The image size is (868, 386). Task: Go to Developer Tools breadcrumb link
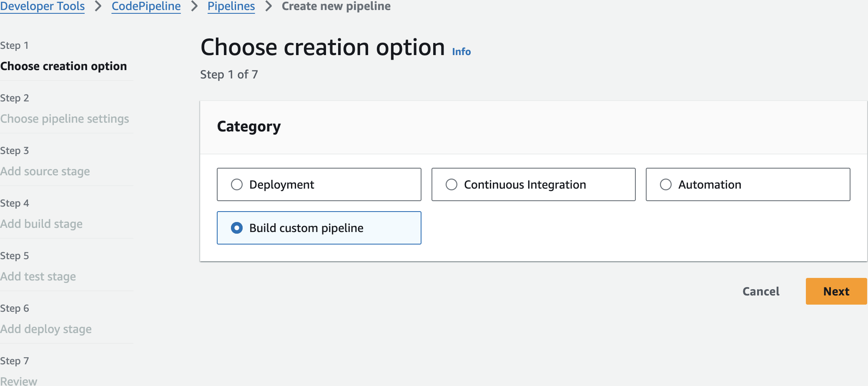[43, 6]
